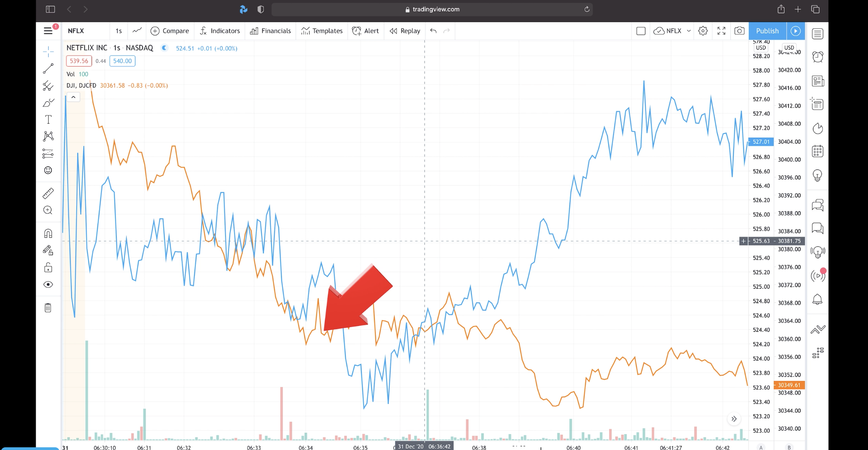The image size is (868, 450).
Task: Open the Financials menu
Action: coord(271,31)
